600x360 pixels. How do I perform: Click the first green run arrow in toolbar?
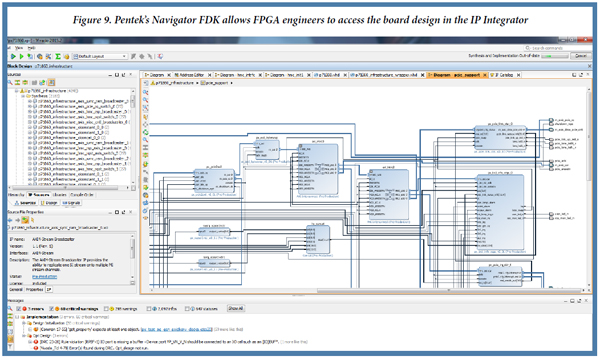click(13, 56)
